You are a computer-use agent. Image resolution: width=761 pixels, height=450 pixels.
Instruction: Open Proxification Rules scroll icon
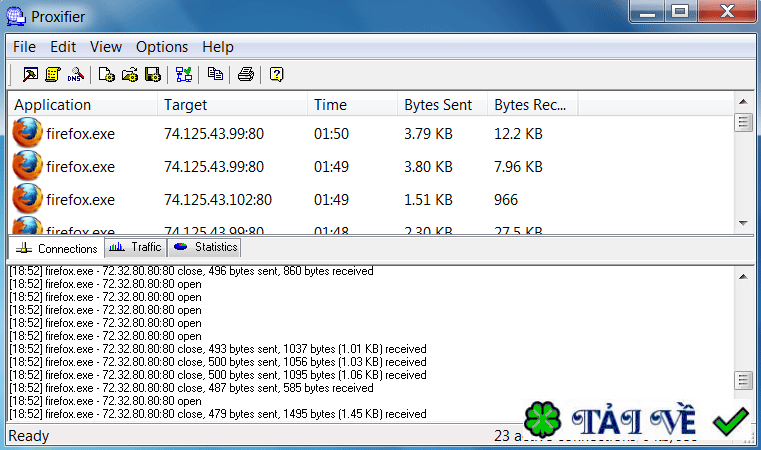pyautogui.click(x=53, y=74)
